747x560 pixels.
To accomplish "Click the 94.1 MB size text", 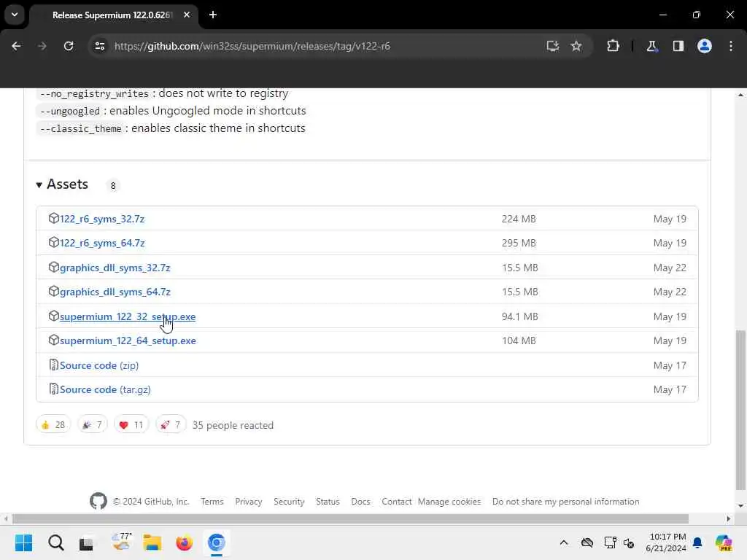I will pos(519,316).
